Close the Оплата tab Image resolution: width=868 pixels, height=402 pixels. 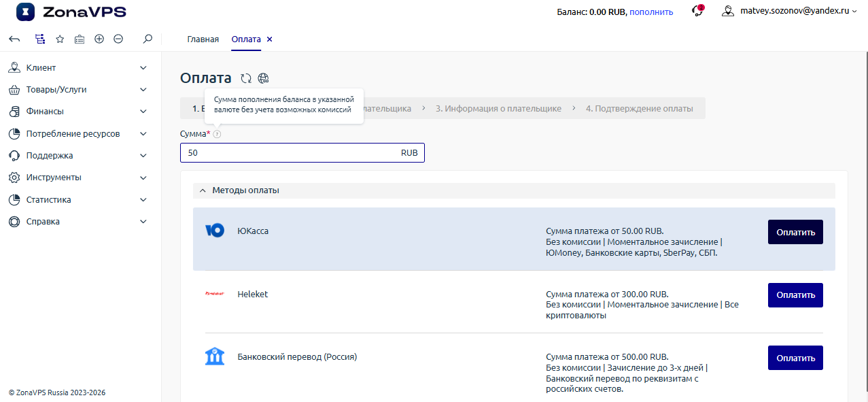pos(269,39)
